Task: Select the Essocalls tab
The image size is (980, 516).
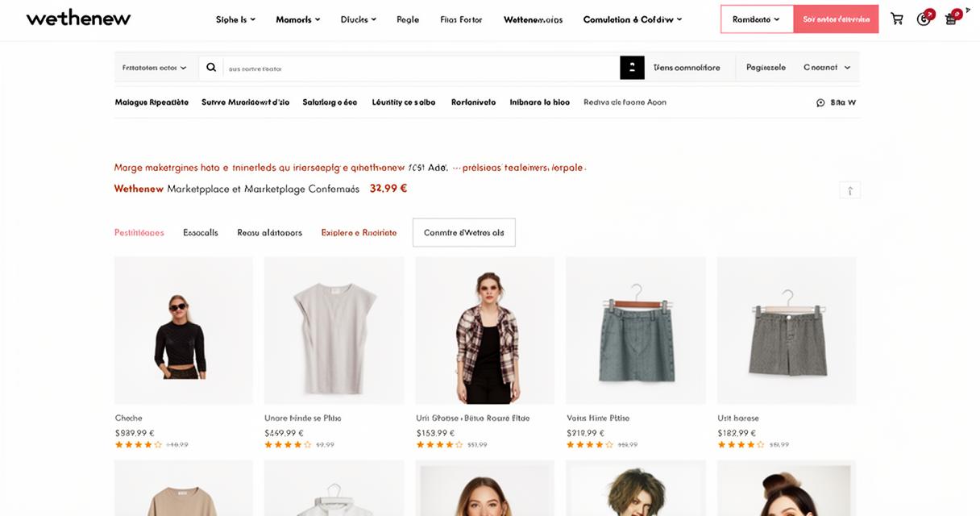Action: coord(201,232)
